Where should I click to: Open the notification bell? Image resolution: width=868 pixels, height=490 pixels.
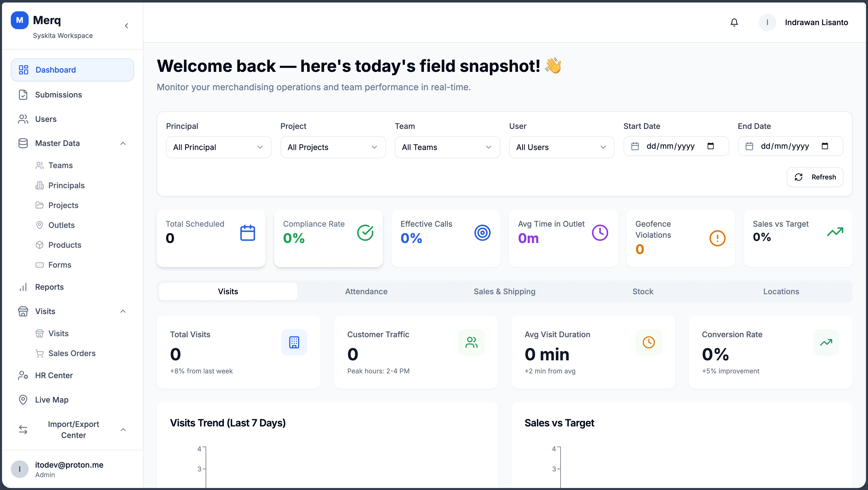coord(734,22)
